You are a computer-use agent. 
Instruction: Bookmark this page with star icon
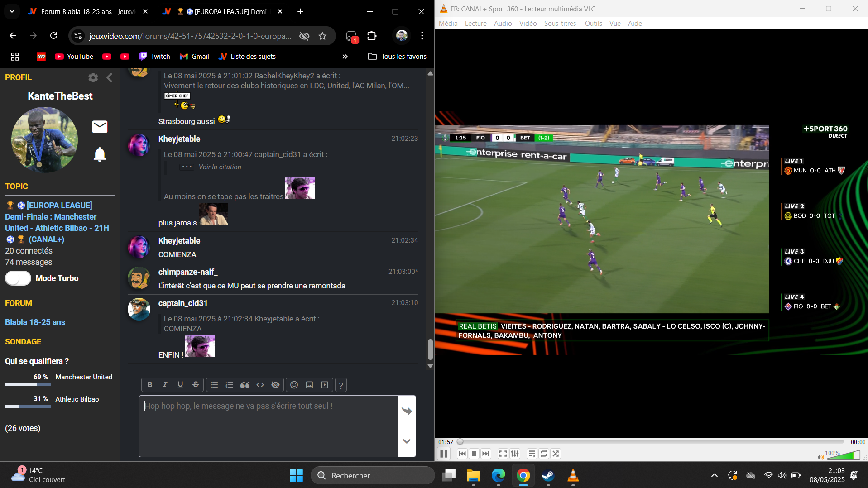[x=322, y=36]
